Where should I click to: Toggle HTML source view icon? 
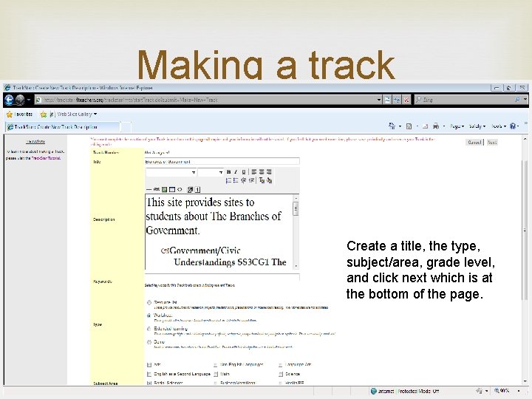pyautogui.click(x=180, y=189)
